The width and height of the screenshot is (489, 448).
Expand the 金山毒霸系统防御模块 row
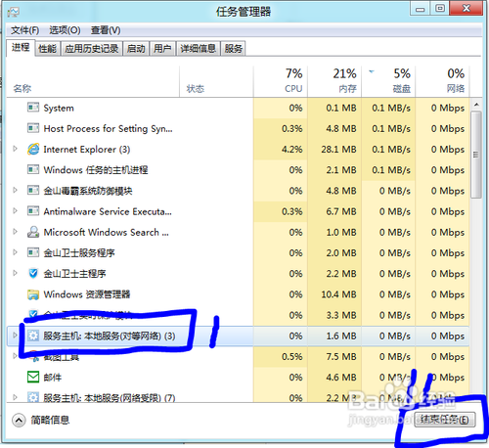click(x=15, y=190)
